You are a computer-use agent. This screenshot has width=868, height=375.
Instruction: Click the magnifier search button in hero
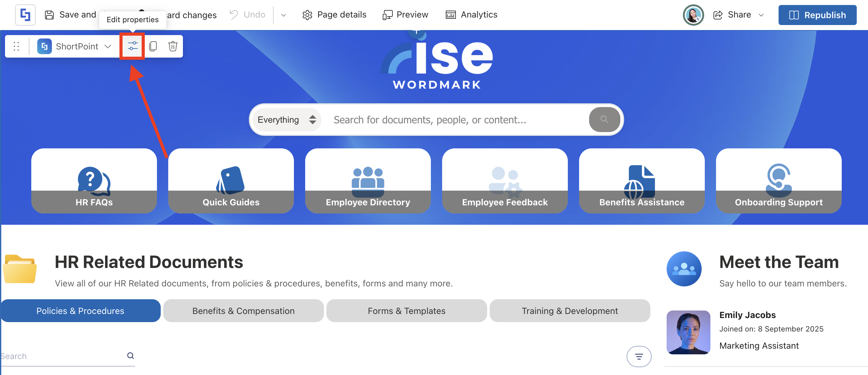coord(604,119)
